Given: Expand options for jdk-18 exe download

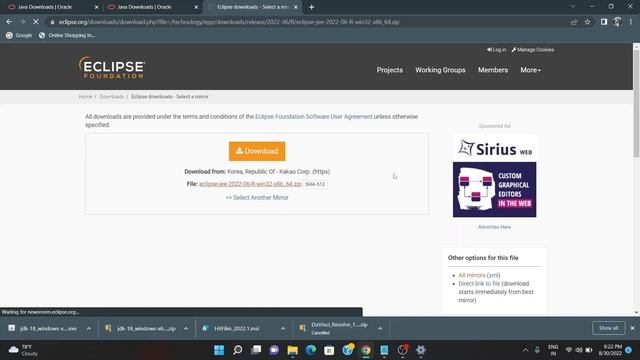Looking at the screenshot, I should 89,329.
